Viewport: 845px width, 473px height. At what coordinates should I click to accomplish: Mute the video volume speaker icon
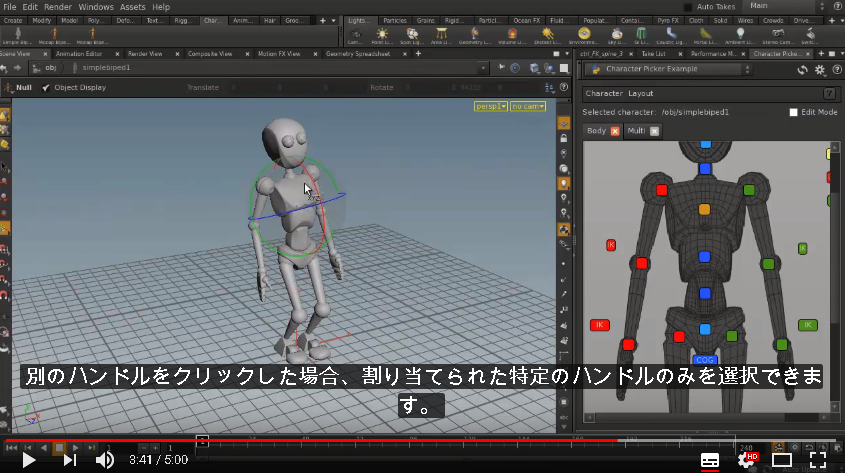tap(105, 460)
